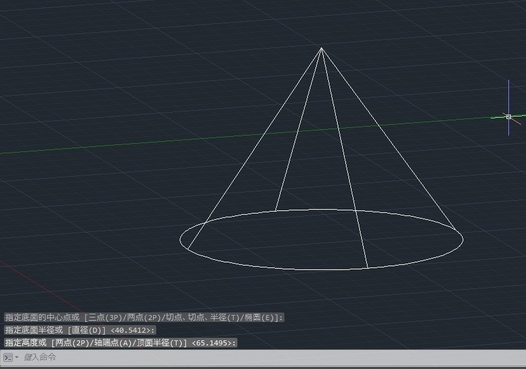The image size is (526, 369).
Task: Open the recent commands dropdown arrow
Action: (x=17, y=357)
